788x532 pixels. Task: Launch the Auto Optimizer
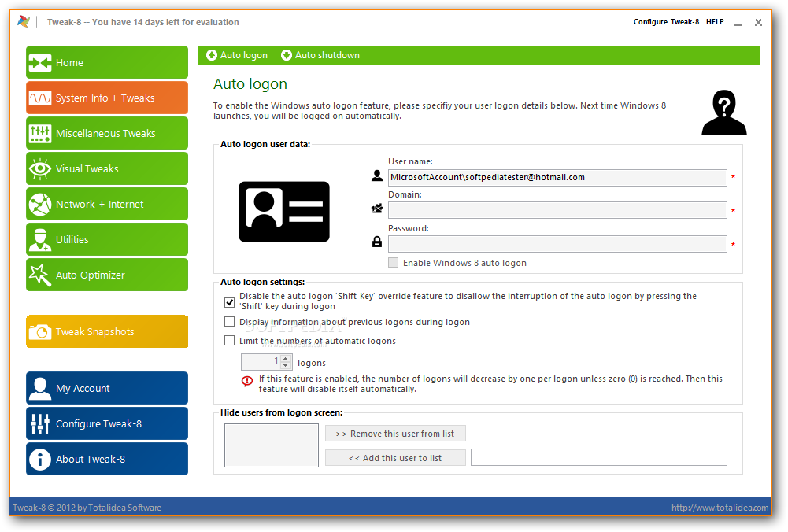click(x=107, y=275)
